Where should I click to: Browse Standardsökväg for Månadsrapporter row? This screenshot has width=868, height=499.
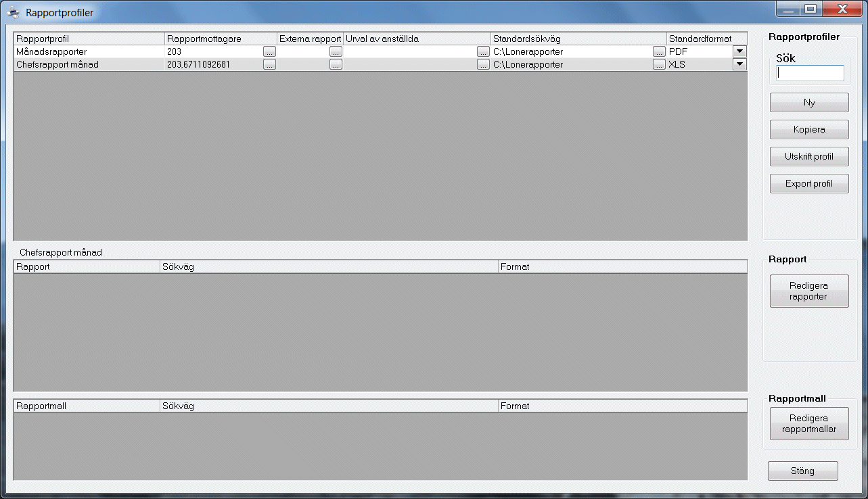[659, 51]
